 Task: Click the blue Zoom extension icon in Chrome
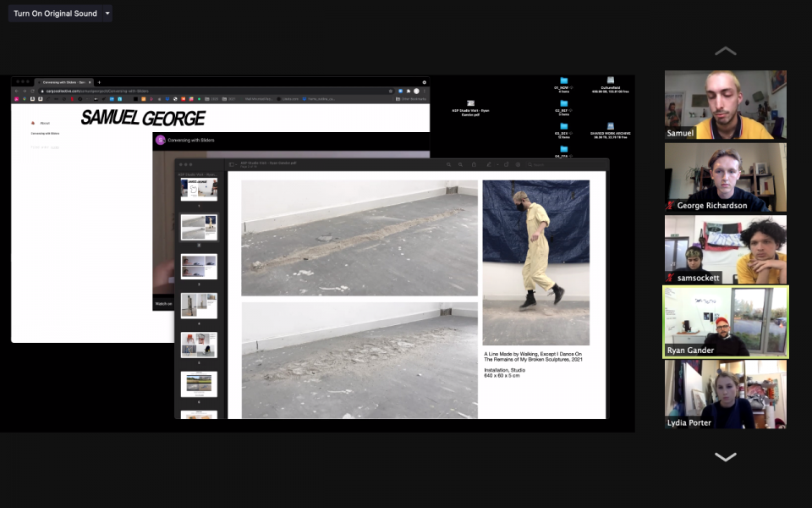tap(400, 91)
